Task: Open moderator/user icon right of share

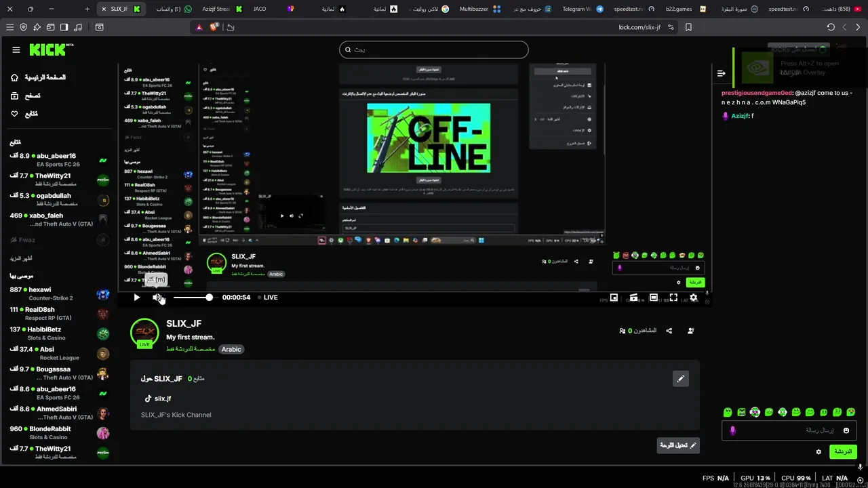Action: point(690,331)
